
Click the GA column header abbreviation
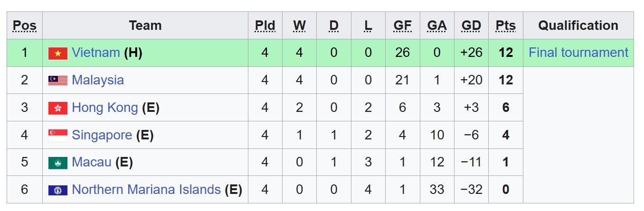pos(436,26)
